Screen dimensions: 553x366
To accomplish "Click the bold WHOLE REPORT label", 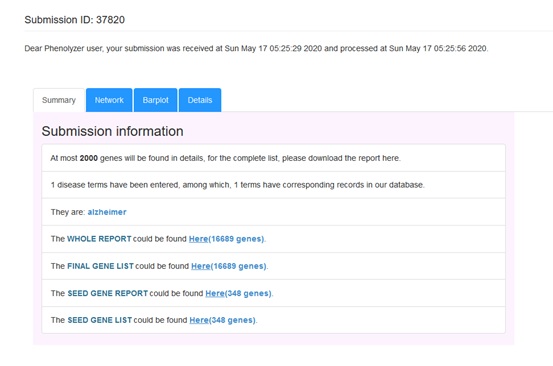I will (99, 239).
